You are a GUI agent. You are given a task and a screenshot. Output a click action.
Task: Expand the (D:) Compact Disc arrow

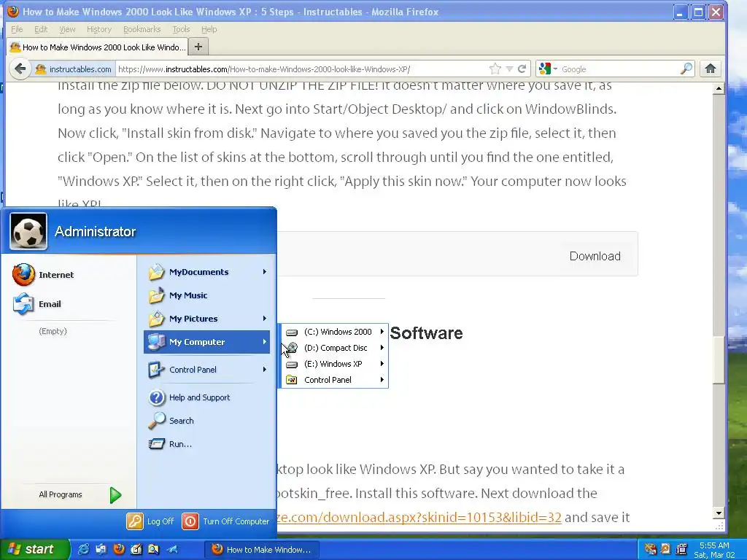coord(382,348)
